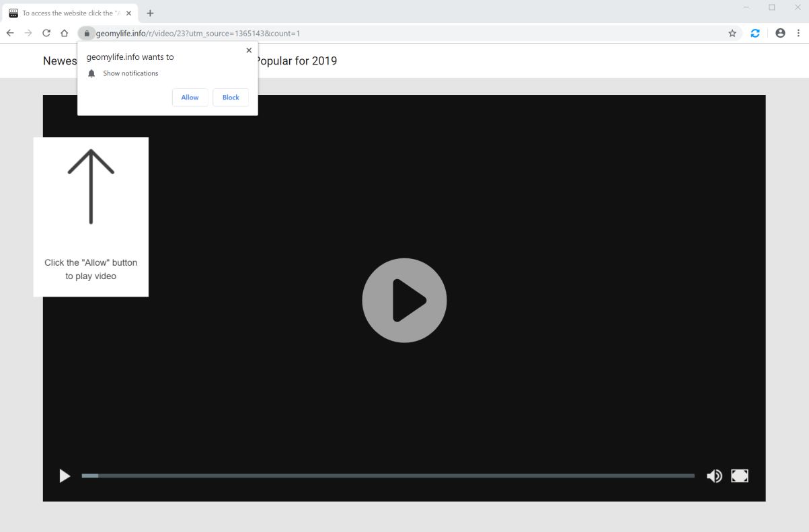Click the forward navigation arrow
This screenshot has height=532, width=809.
tap(28, 32)
